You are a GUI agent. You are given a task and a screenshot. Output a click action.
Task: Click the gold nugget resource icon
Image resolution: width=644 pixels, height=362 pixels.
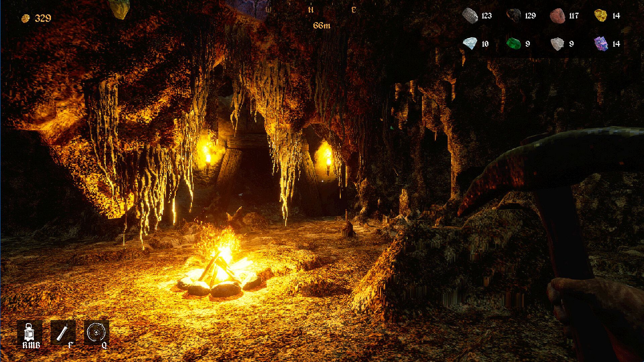[600, 15]
